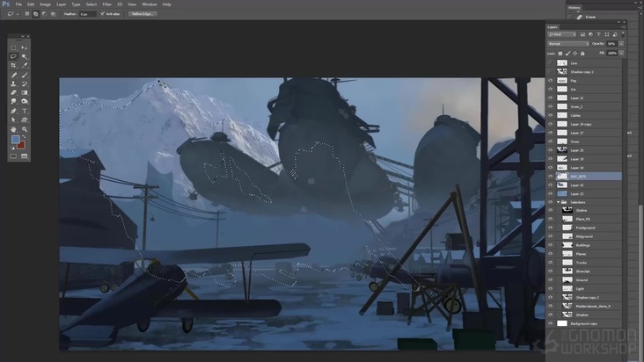
Task: Open the Layer menu
Action: [62, 4]
